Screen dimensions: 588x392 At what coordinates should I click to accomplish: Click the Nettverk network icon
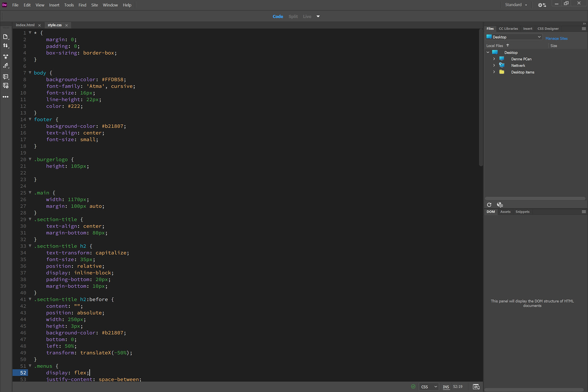(502, 65)
